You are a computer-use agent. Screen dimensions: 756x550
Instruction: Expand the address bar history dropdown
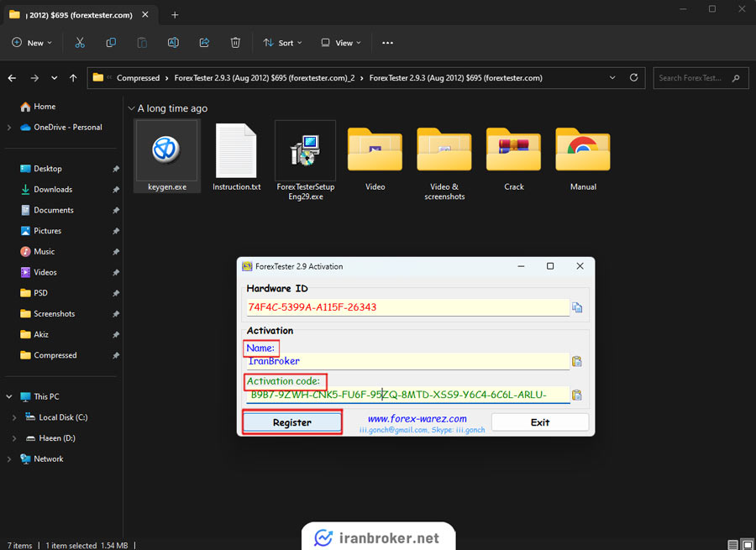tap(612, 77)
